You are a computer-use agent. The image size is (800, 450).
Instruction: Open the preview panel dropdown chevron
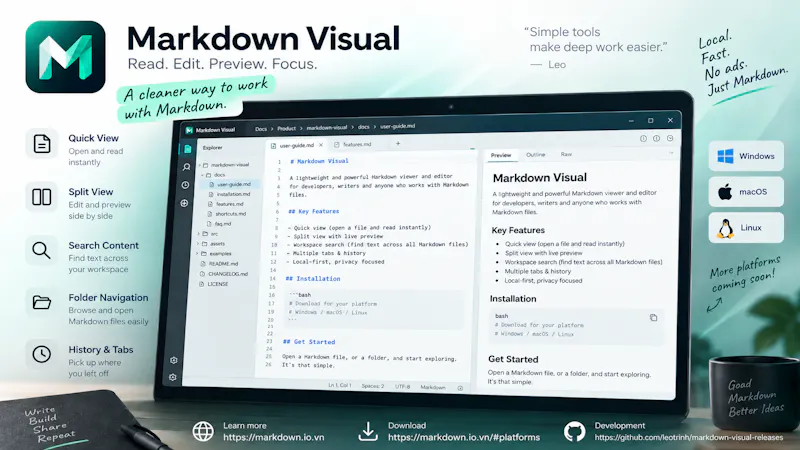671,153
